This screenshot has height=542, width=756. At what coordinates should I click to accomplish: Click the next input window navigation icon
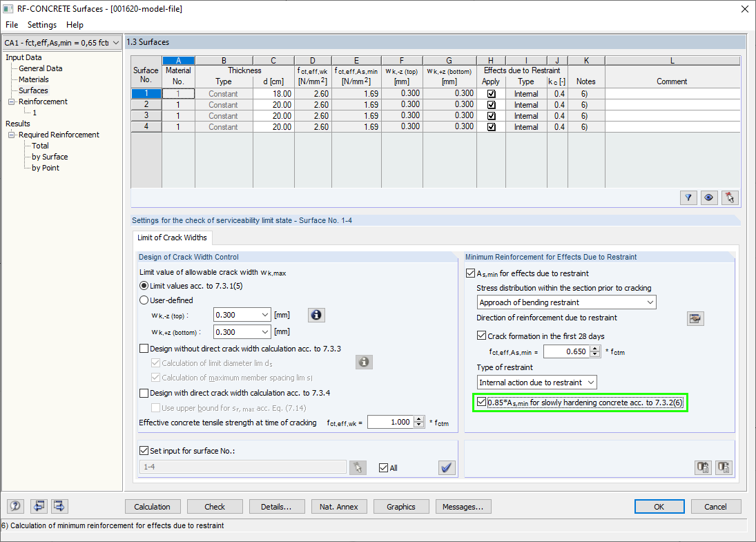click(59, 506)
